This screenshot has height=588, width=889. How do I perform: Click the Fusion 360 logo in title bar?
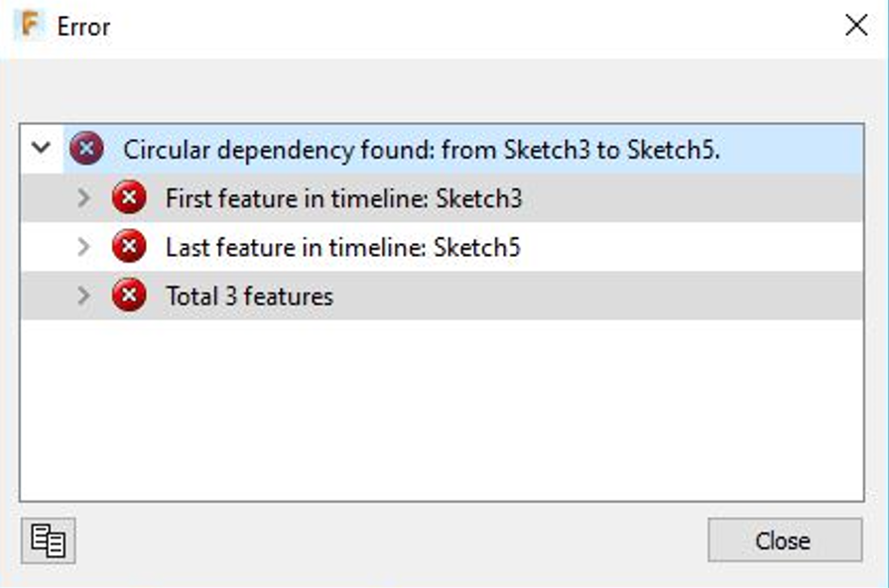click(x=33, y=26)
